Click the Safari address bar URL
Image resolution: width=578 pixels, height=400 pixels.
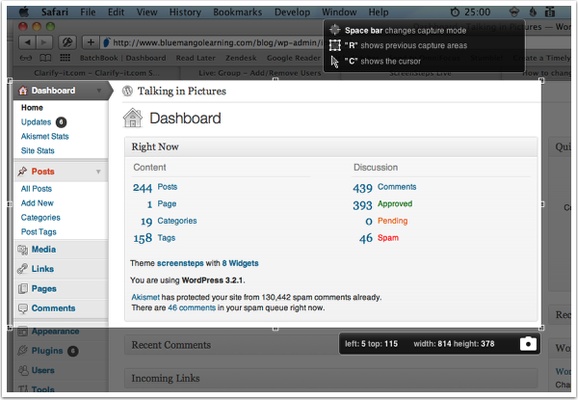coord(217,43)
